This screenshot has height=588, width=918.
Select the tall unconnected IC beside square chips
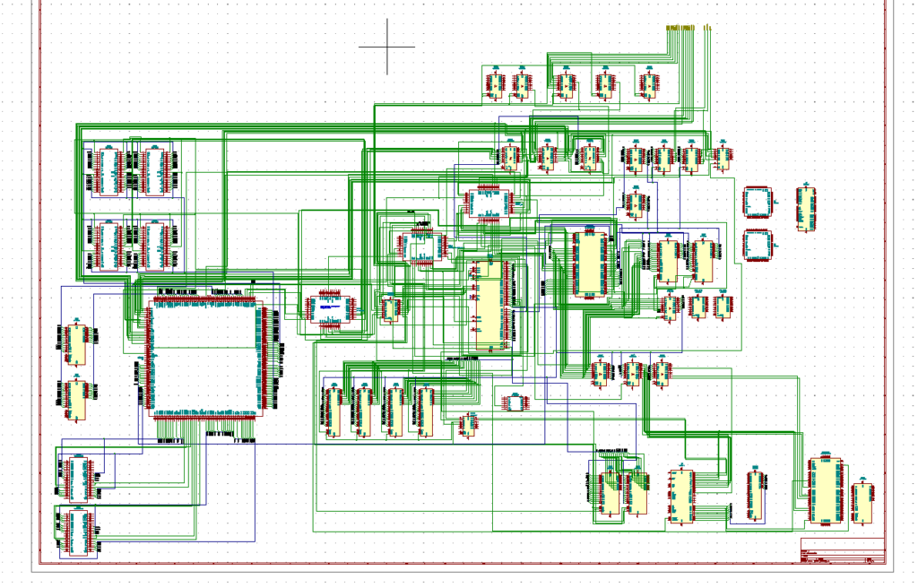(x=806, y=209)
